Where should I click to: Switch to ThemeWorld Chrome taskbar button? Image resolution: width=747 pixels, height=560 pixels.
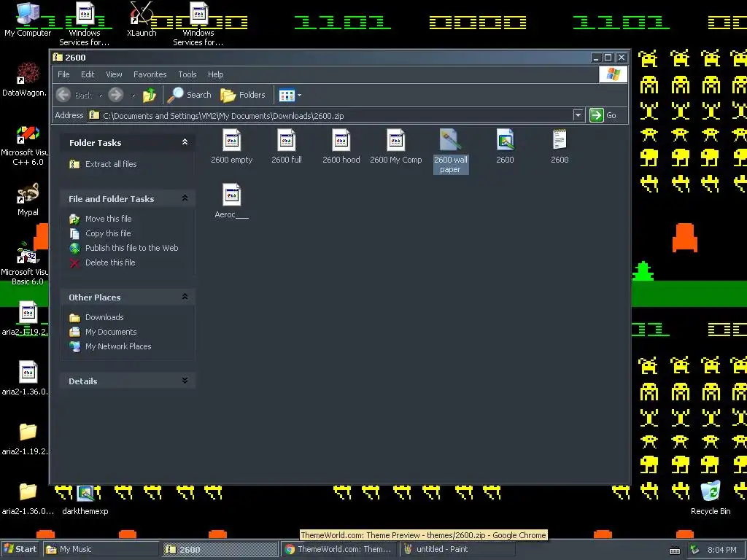click(x=338, y=549)
